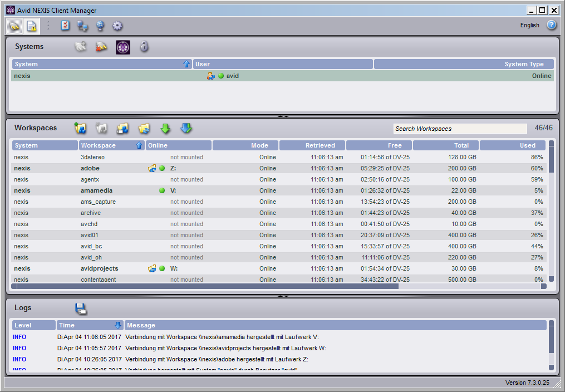Click the auto-mount icon in adobe row
This screenshot has width=565, height=392.
[152, 168]
